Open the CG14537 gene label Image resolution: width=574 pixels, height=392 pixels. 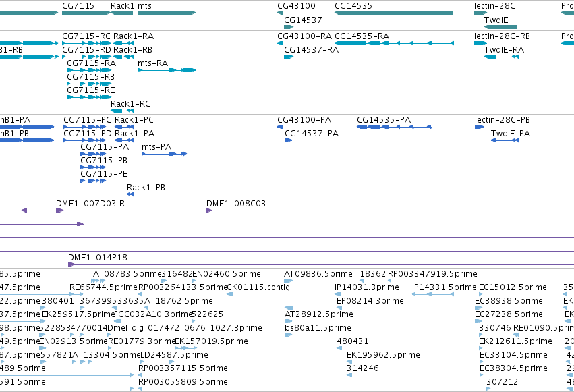tap(303, 20)
